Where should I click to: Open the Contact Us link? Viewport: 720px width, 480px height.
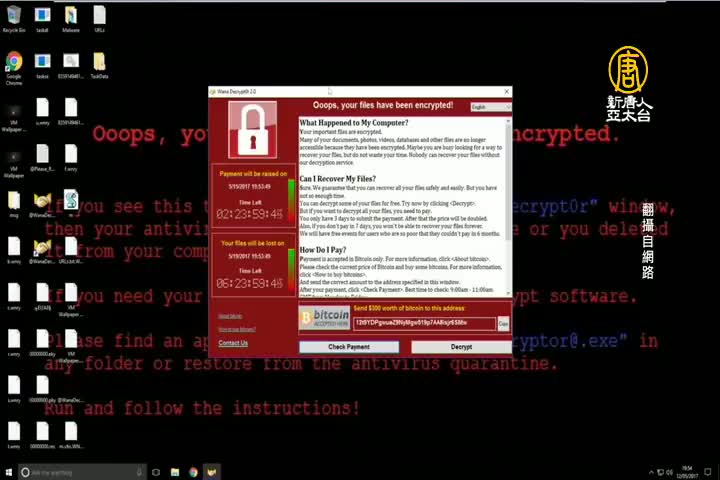pyautogui.click(x=233, y=343)
